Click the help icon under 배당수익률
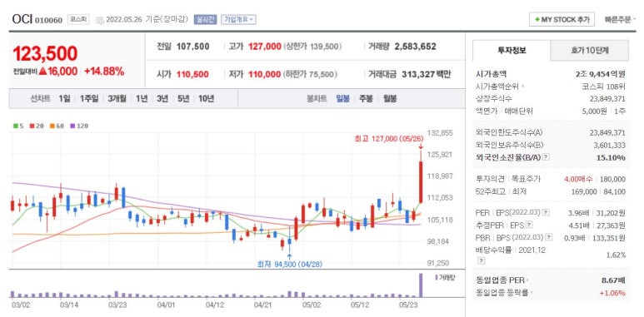Image resolution: width=644 pixels, height=317 pixels. [481, 260]
